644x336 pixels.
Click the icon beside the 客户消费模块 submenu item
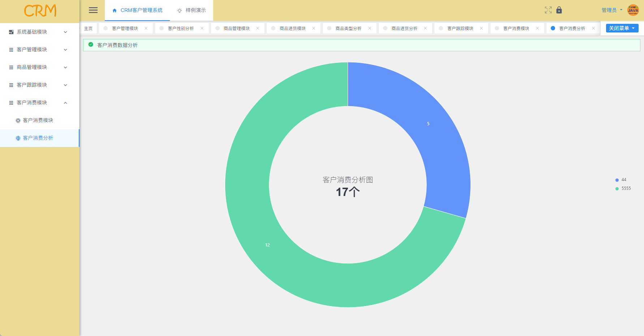18,121
